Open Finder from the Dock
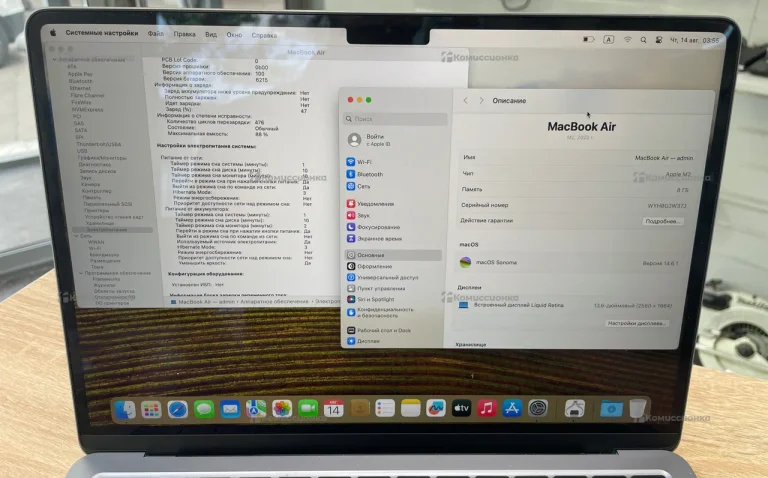The height and width of the screenshot is (478, 768). [125, 409]
